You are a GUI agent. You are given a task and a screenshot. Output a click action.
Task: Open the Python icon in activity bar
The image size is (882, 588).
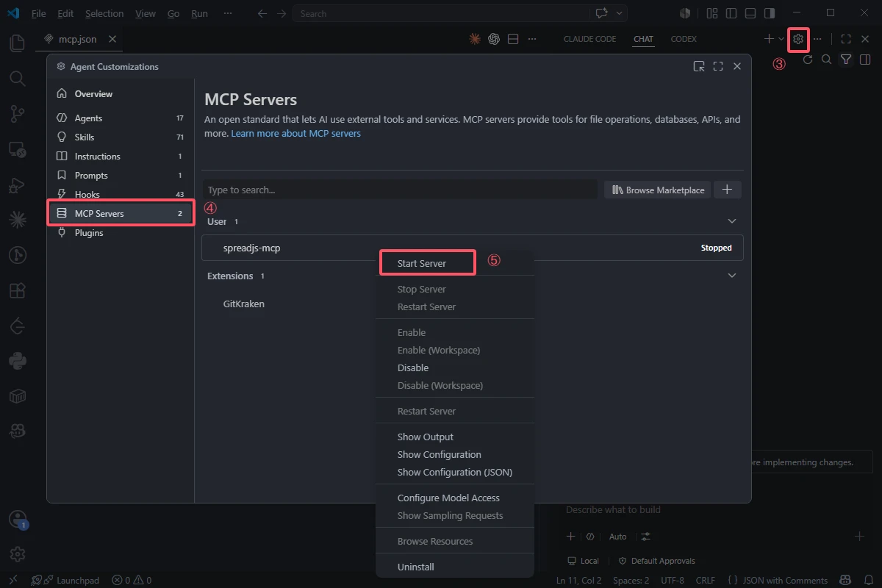point(17,361)
